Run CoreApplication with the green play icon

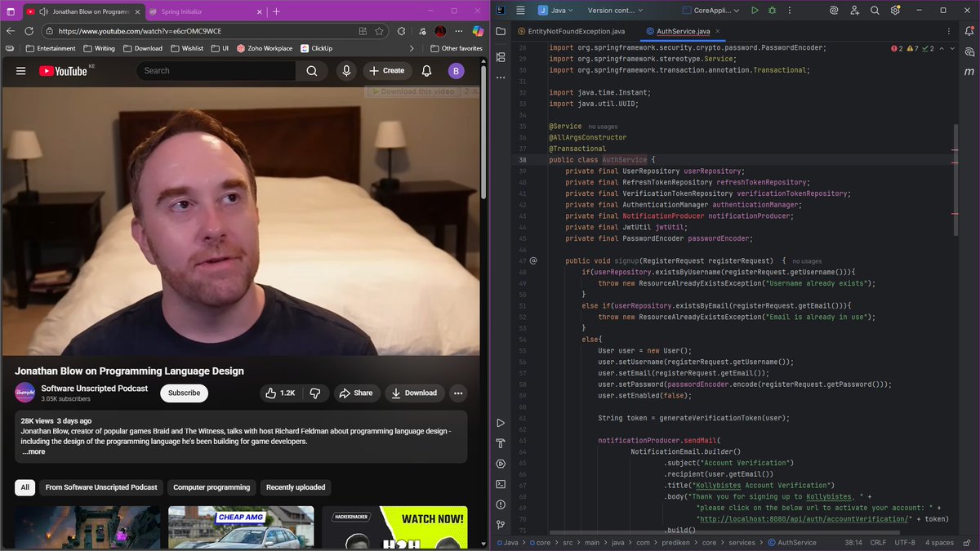point(755,11)
